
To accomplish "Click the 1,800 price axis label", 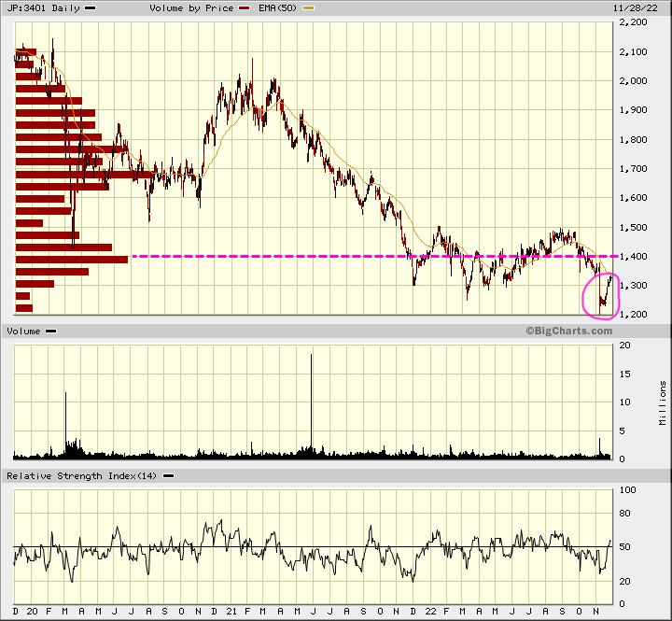I will click(633, 140).
